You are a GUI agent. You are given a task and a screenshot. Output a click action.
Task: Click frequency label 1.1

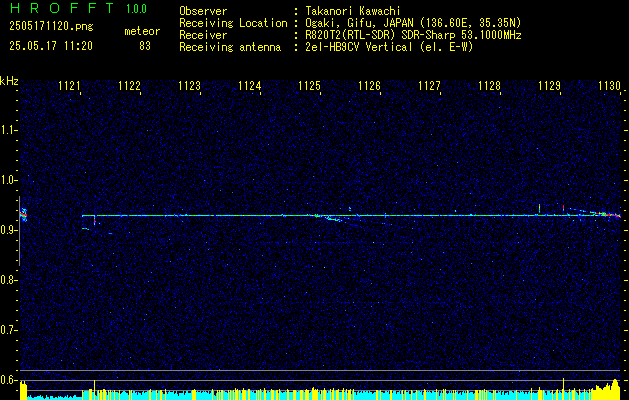[8, 130]
